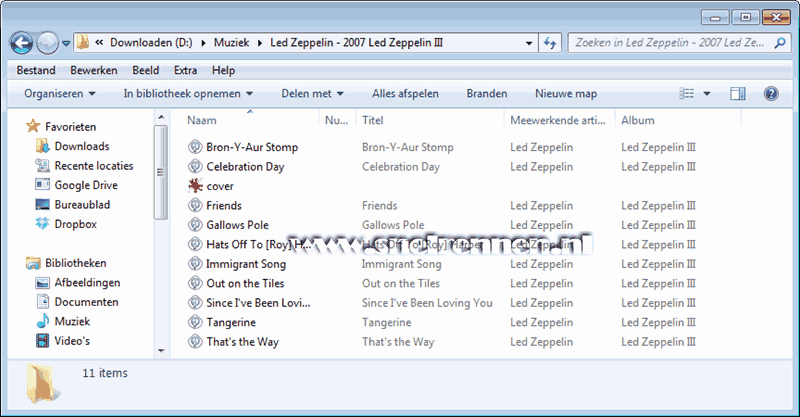This screenshot has height=417, width=800.
Task: Select Bibliotheken in navigation pane
Action: pyautogui.click(x=76, y=263)
